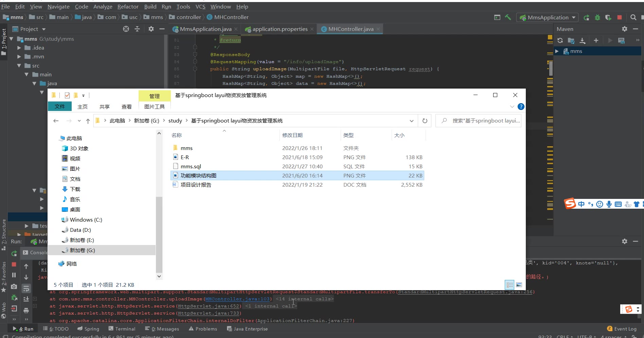
Task: Collapse the src folder in Project tree
Action: pos(19,65)
